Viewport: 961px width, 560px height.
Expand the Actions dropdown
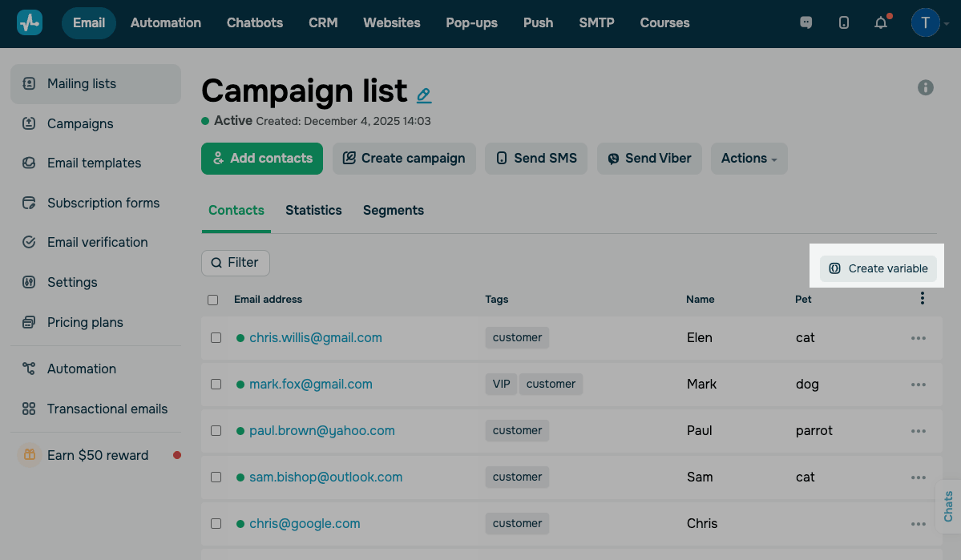pos(749,159)
